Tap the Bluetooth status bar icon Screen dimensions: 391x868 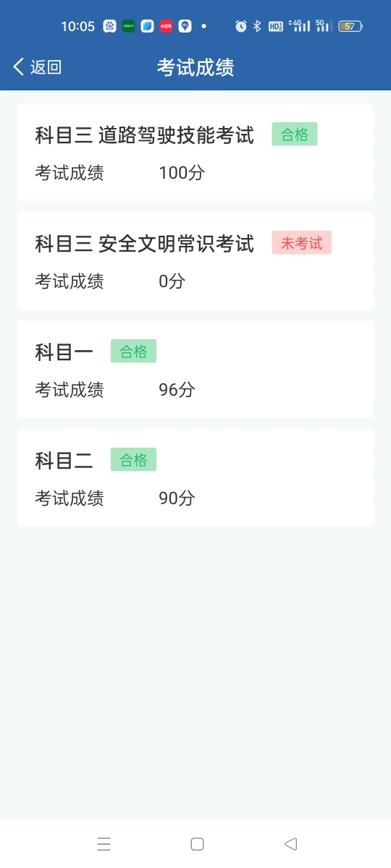[x=256, y=26]
